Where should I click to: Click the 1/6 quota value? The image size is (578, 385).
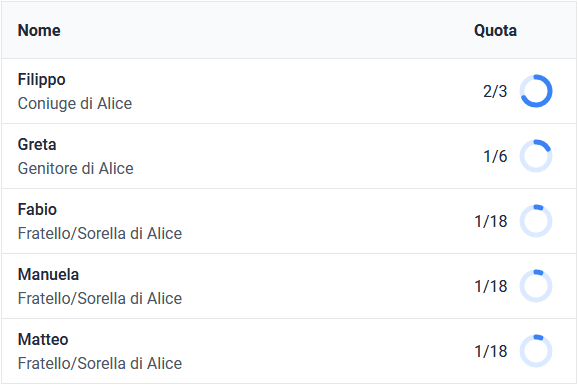click(x=495, y=156)
